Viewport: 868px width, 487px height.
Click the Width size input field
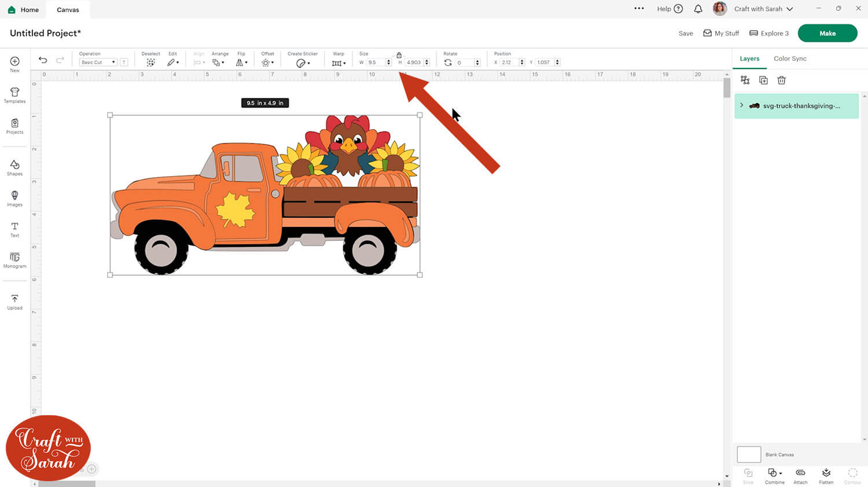point(376,63)
